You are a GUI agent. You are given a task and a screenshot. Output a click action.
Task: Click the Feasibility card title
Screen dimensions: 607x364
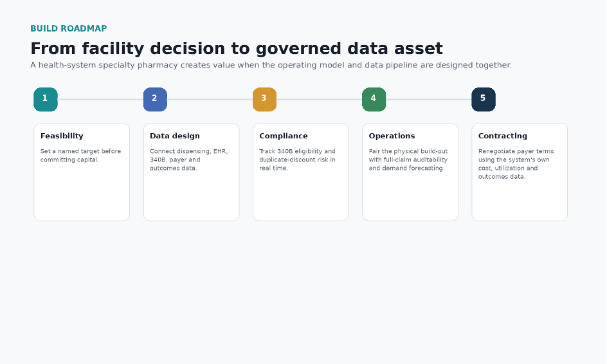pyautogui.click(x=62, y=136)
